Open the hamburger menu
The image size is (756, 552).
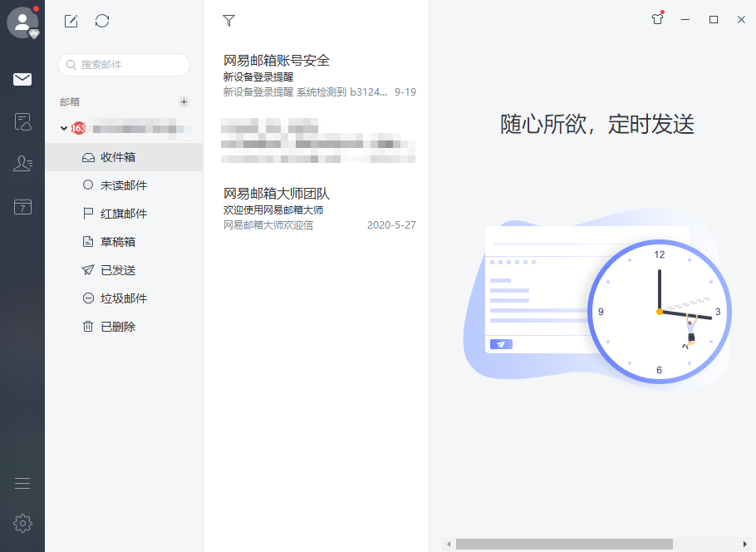[x=22, y=482]
